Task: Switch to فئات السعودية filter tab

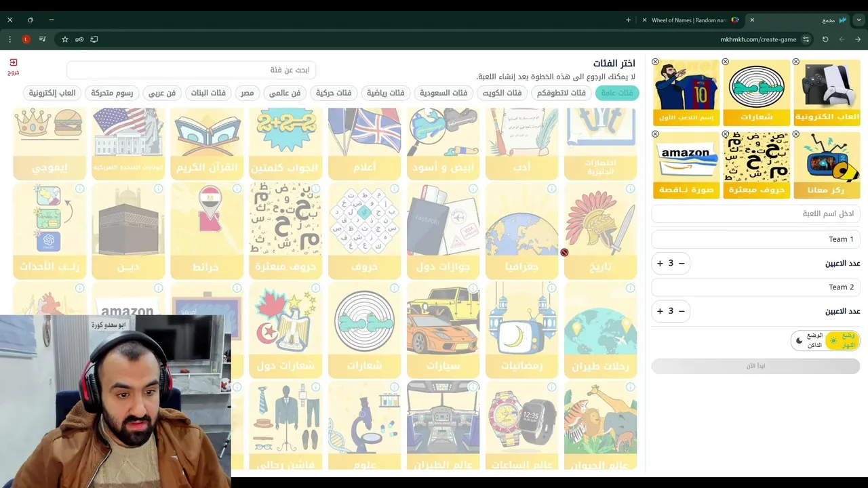Action: (x=443, y=93)
